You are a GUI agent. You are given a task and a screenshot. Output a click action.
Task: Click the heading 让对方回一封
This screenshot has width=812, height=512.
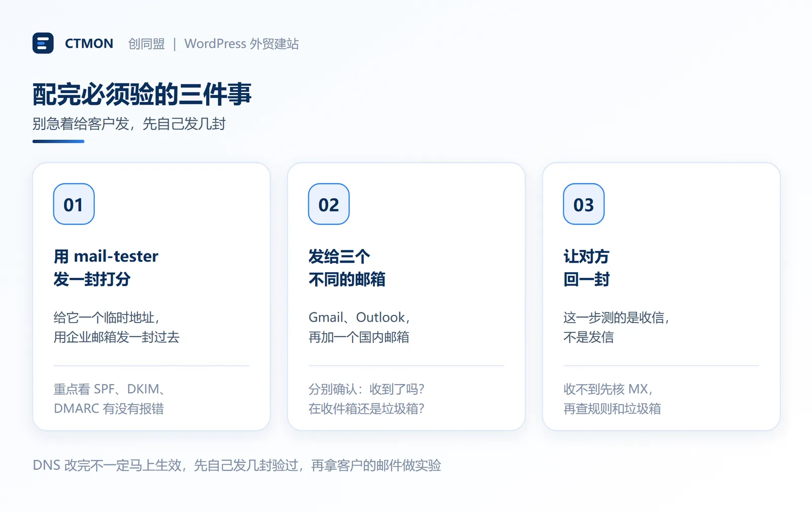[x=587, y=268]
